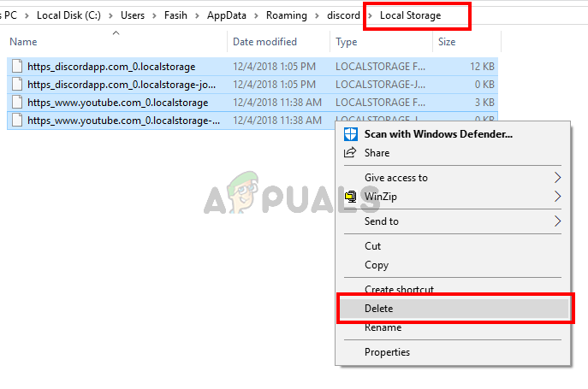Expand the Give access to arrow
Screen dimensions: 588x389
pos(558,178)
